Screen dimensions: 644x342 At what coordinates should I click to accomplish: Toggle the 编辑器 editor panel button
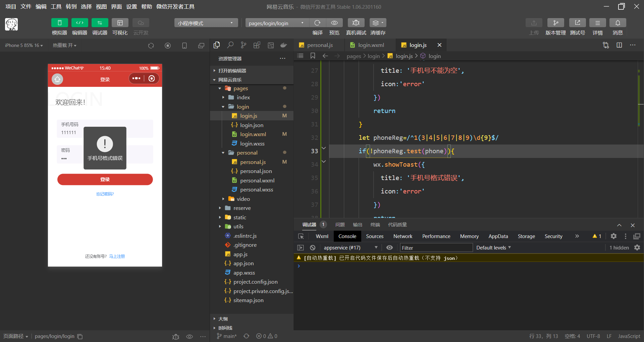click(x=79, y=23)
